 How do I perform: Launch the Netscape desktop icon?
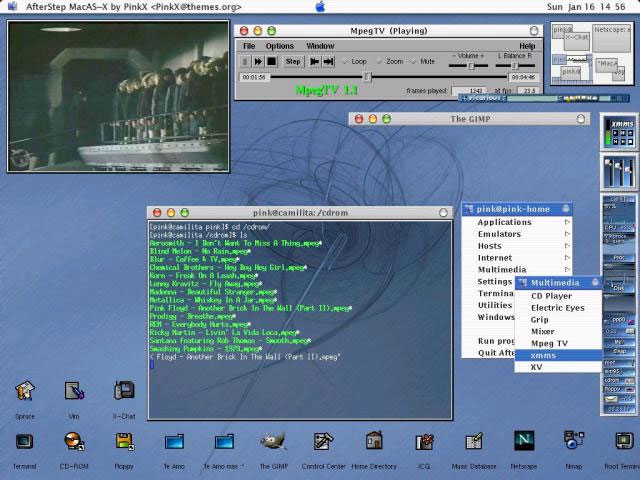tap(523, 442)
